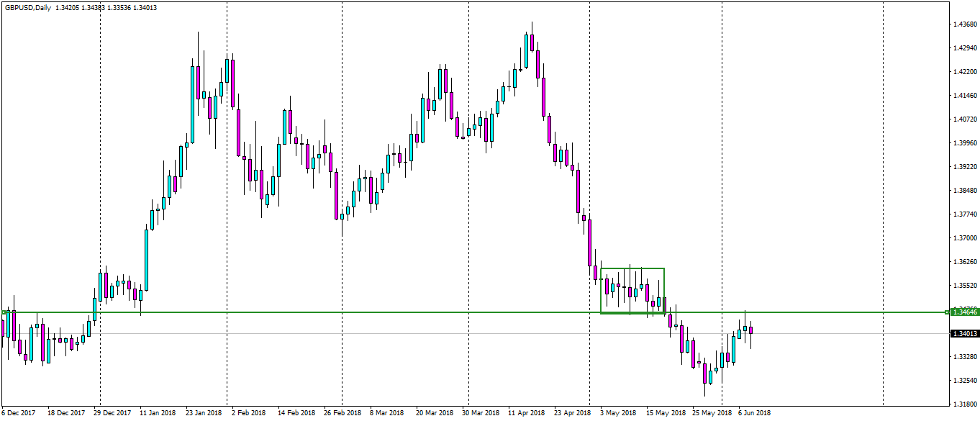Click the 11 Jan 2018 date label
This screenshot has width=980, height=421.
(x=158, y=413)
